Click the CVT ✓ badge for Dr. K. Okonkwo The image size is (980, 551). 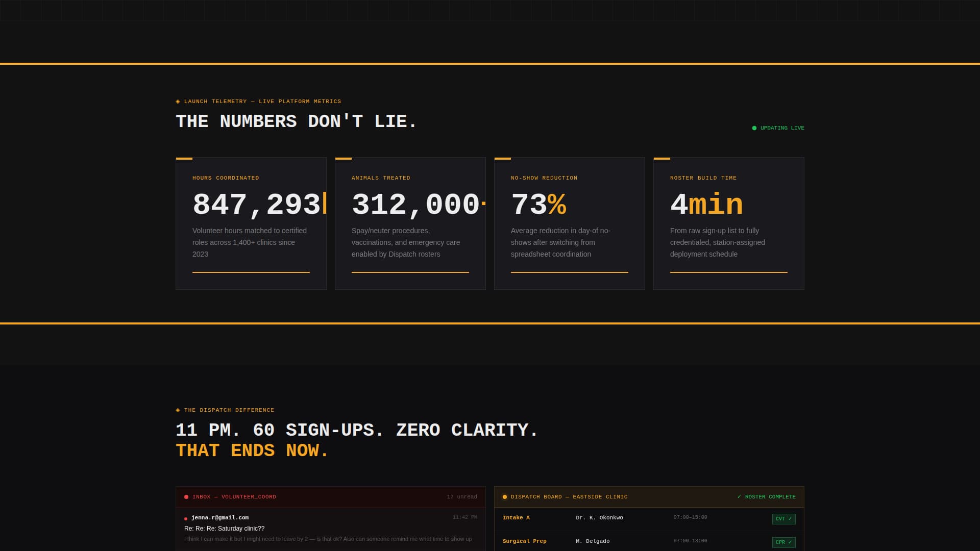click(x=783, y=519)
